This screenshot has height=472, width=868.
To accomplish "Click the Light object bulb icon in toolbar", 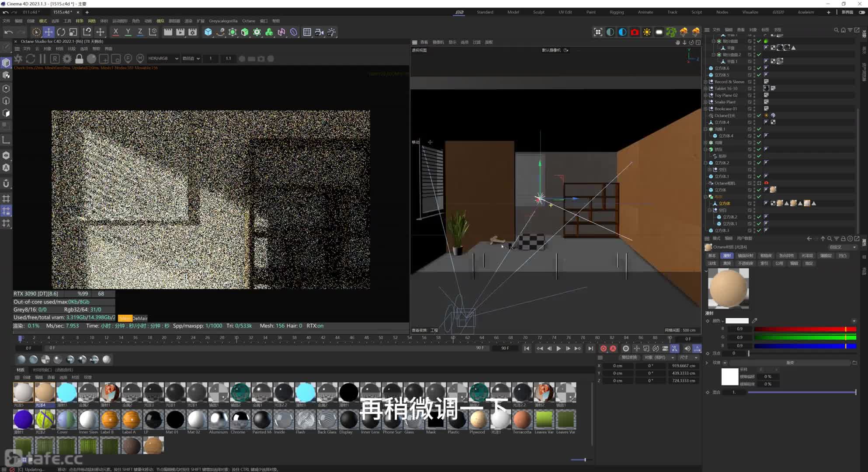I will point(332,32).
